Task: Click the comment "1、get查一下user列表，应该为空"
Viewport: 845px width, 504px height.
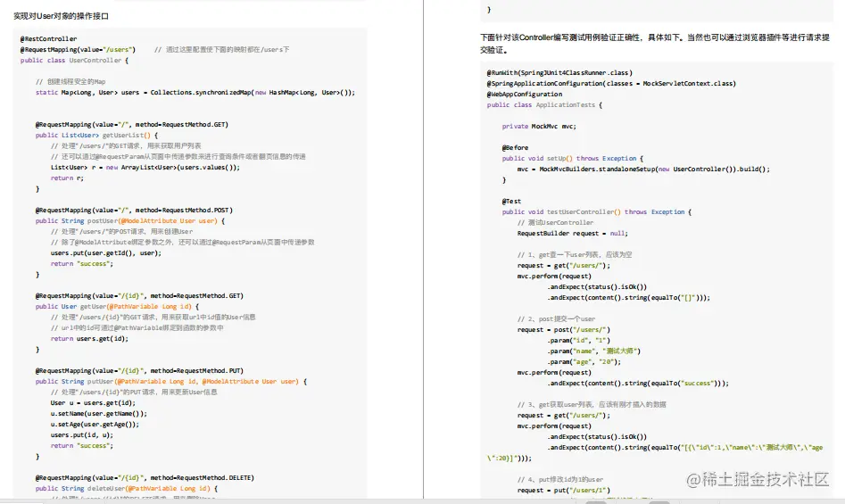Action: [575, 255]
